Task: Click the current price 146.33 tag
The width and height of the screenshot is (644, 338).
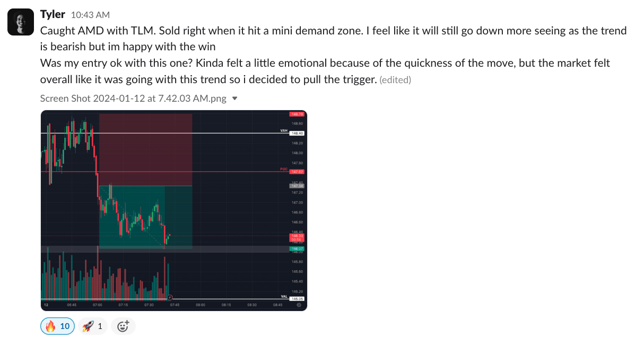Action: pos(296,236)
